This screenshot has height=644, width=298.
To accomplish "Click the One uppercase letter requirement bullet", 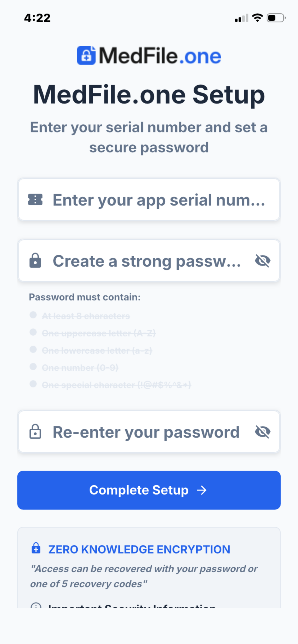I will coord(33,332).
